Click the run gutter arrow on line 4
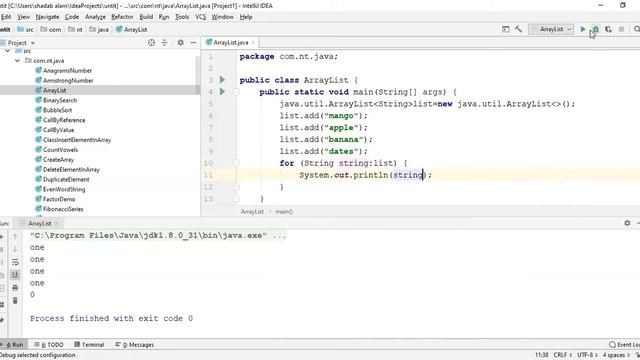The image size is (640, 360). tap(222, 91)
